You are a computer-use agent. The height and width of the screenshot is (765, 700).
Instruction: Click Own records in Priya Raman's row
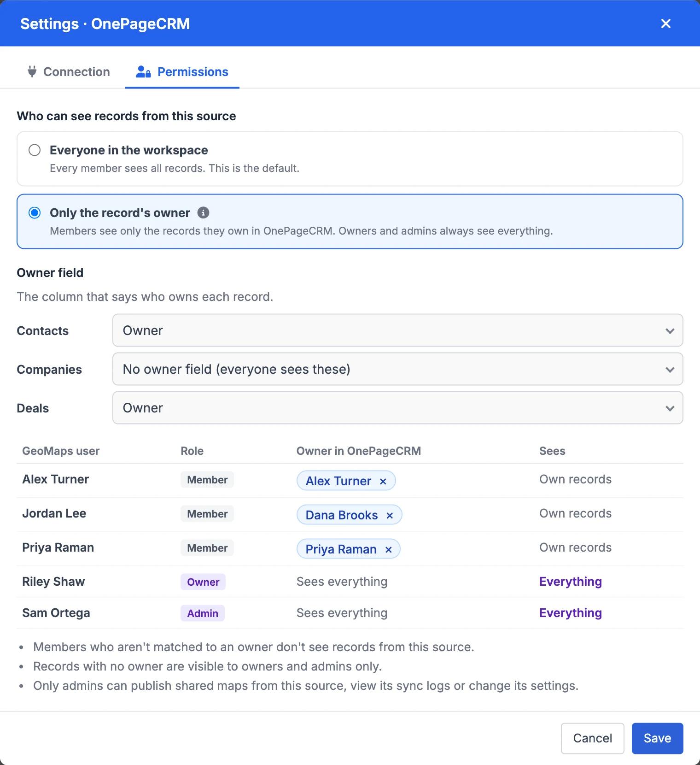click(x=576, y=547)
